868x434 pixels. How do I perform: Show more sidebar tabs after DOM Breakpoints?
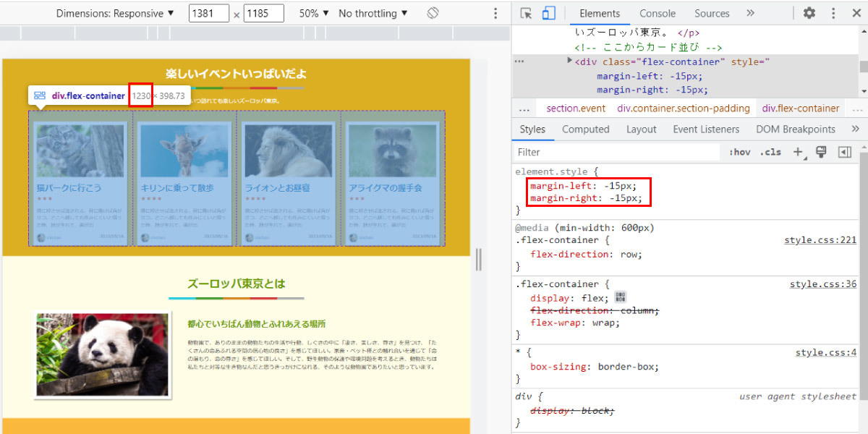click(x=855, y=129)
